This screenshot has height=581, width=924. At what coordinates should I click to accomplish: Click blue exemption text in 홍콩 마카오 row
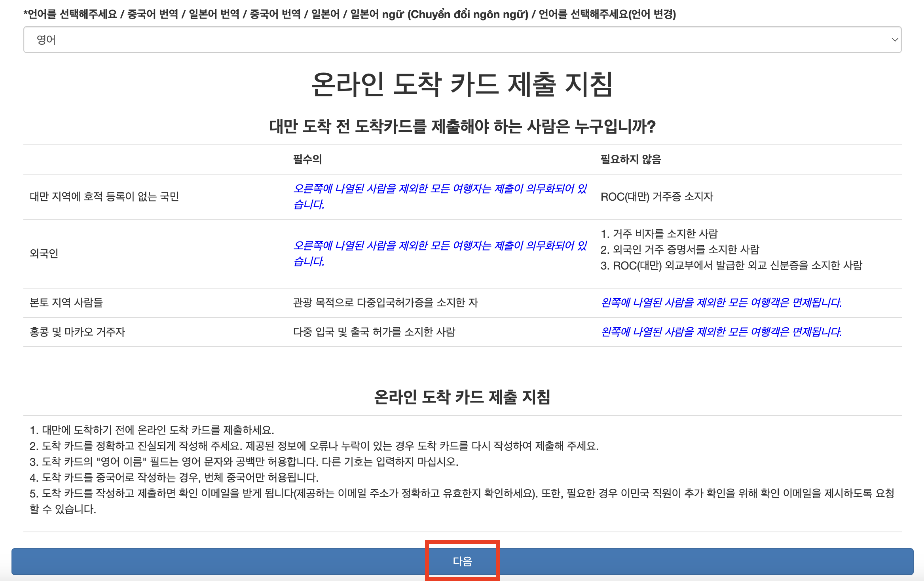click(721, 332)
